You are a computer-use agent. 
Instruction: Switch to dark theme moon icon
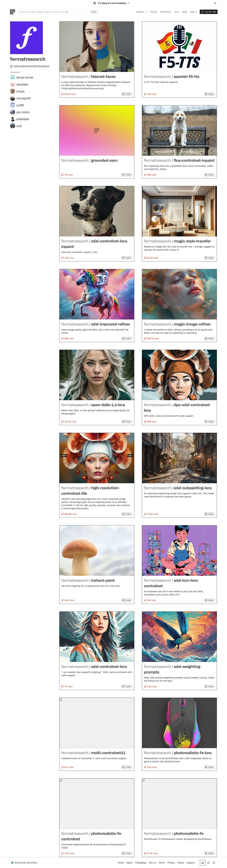pos(214,863)
